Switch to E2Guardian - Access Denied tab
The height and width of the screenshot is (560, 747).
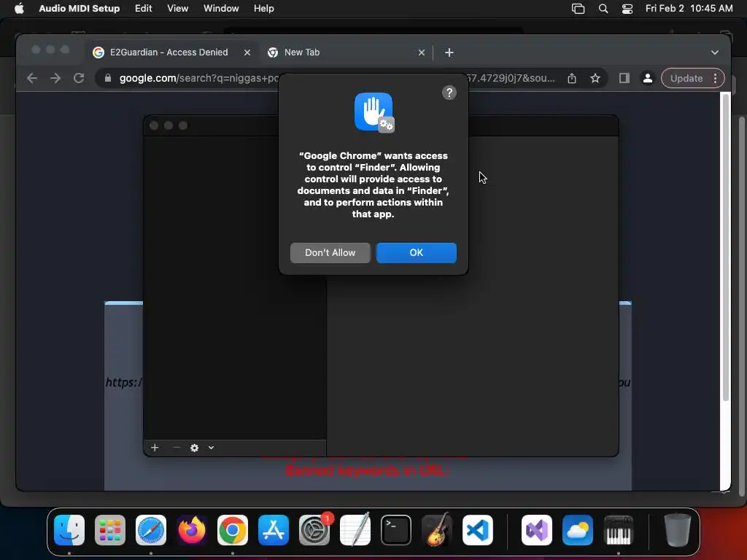point(169,52)
